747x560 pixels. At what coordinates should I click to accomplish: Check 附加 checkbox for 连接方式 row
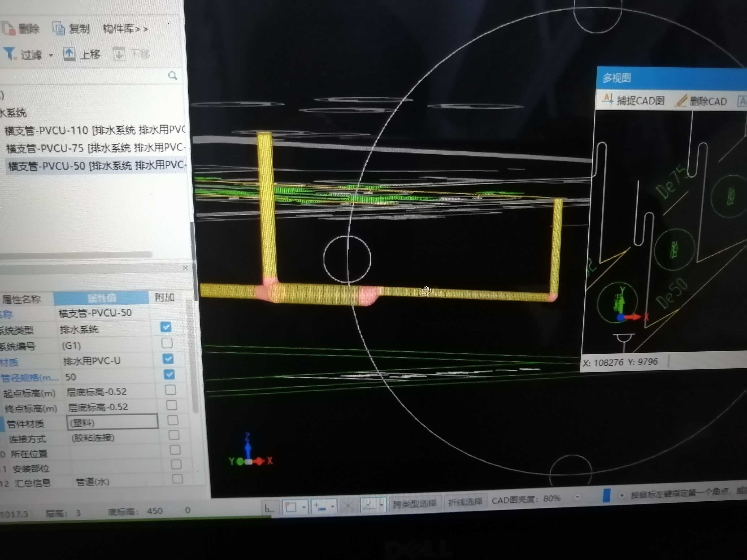[x=174, y=435]
